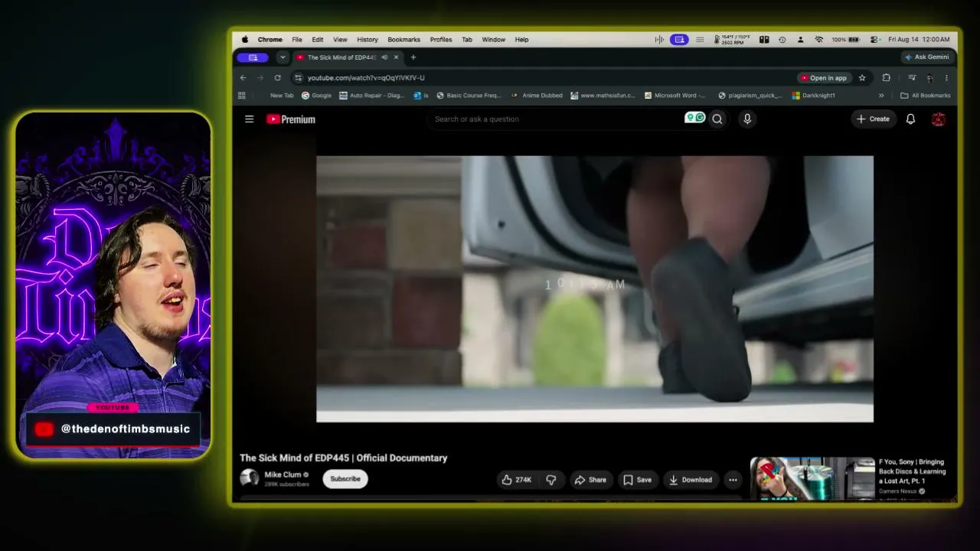This screenshot has width=980, height=551.
Task: Open the Google bookmark
Action: pos(316,96)
